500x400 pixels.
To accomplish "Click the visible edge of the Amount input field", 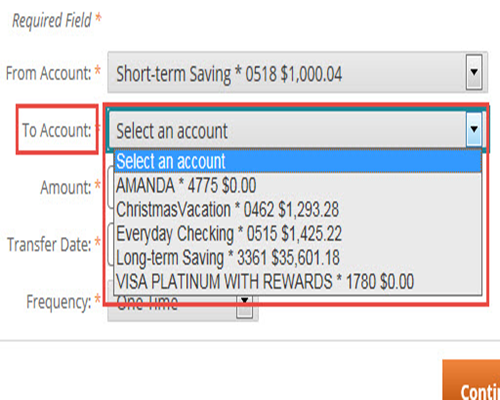I will pyautogui.click(x=110, y=187).
